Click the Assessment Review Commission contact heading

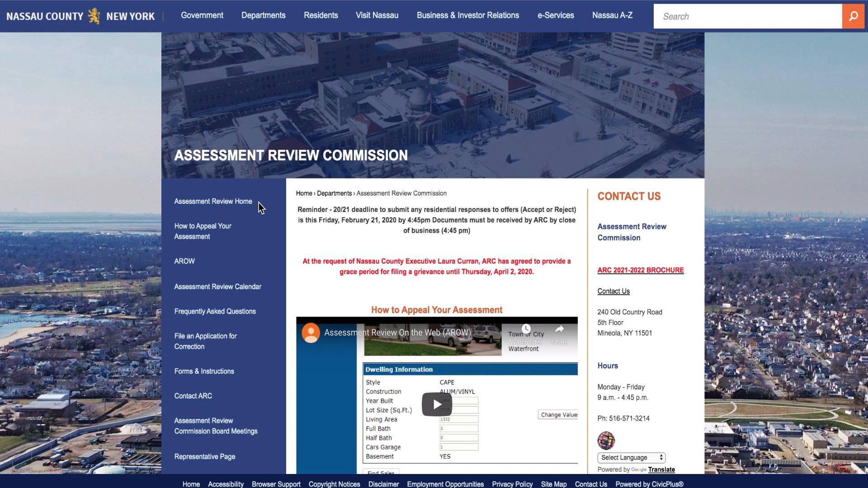tap(632, 232)
